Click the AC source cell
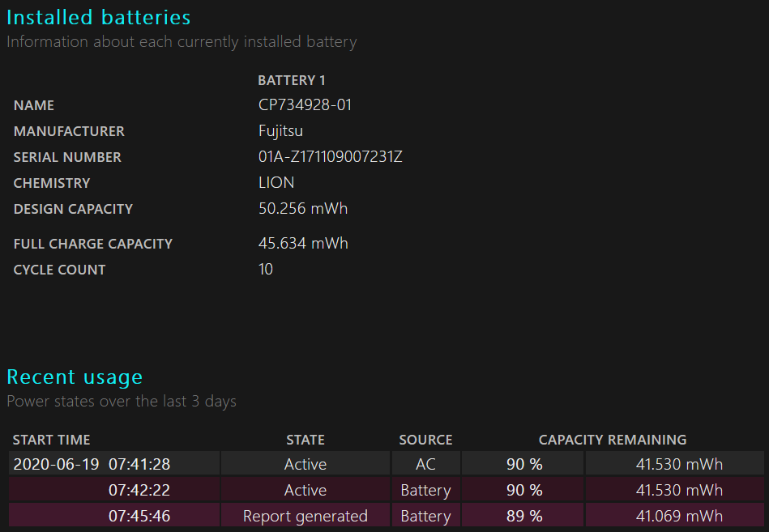 click(x=425, y=464)
